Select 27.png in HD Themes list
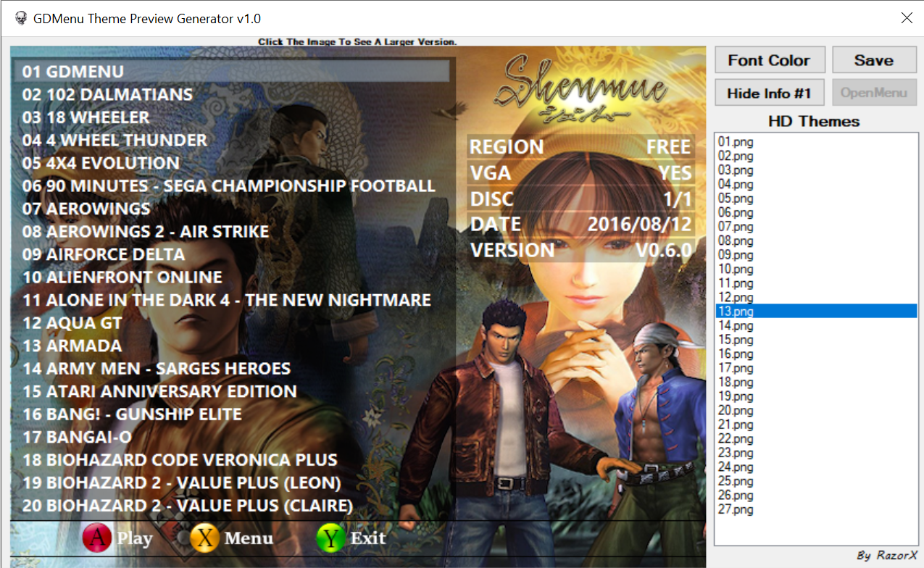924x568 pixels. [815, 509]
